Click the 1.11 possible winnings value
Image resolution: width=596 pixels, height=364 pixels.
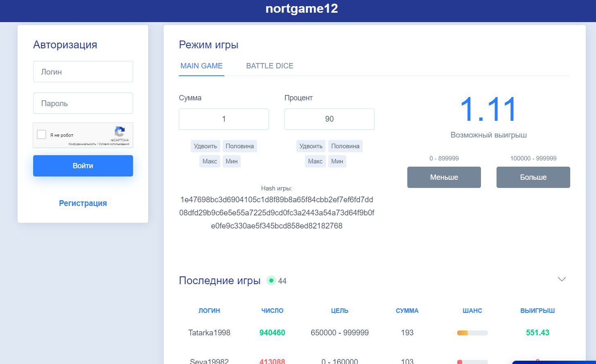[x=489, y=109]
